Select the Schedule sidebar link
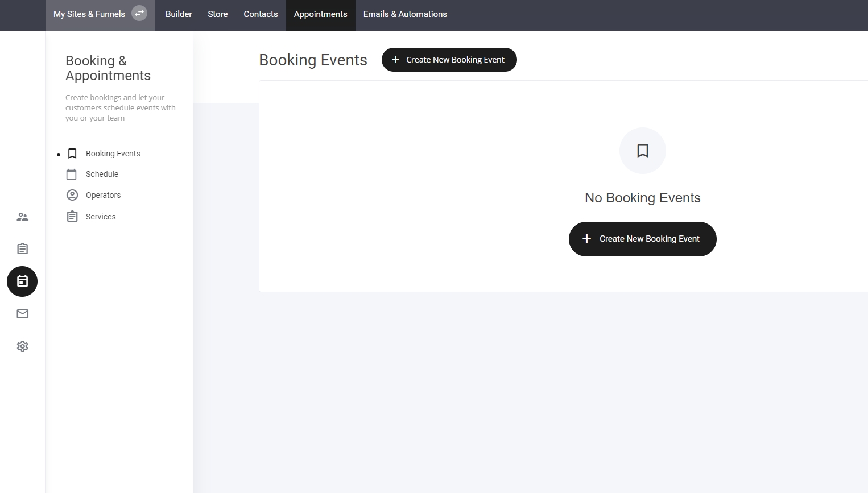868x493 pixels. tap(102, 174)
